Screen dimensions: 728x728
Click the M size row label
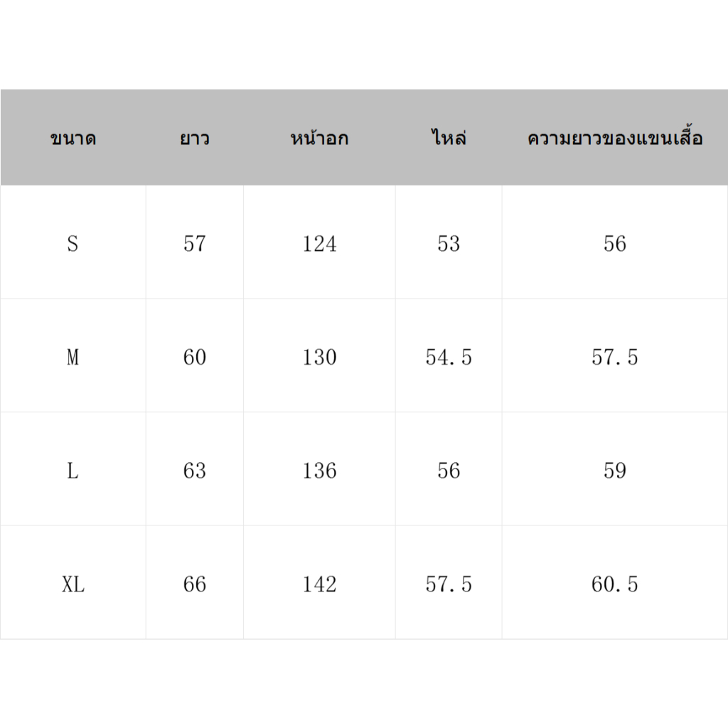[73, 357]
